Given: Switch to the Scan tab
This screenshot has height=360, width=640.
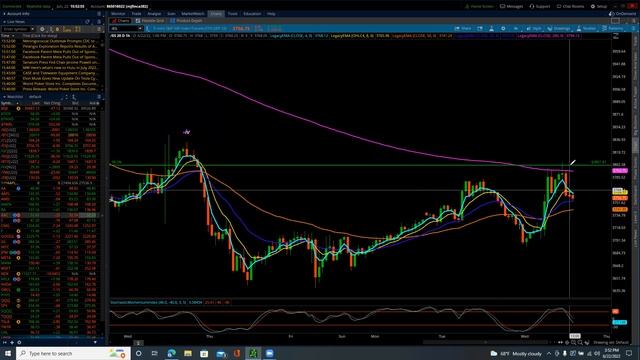Looking at the screenshot, I should pos(171,13).
